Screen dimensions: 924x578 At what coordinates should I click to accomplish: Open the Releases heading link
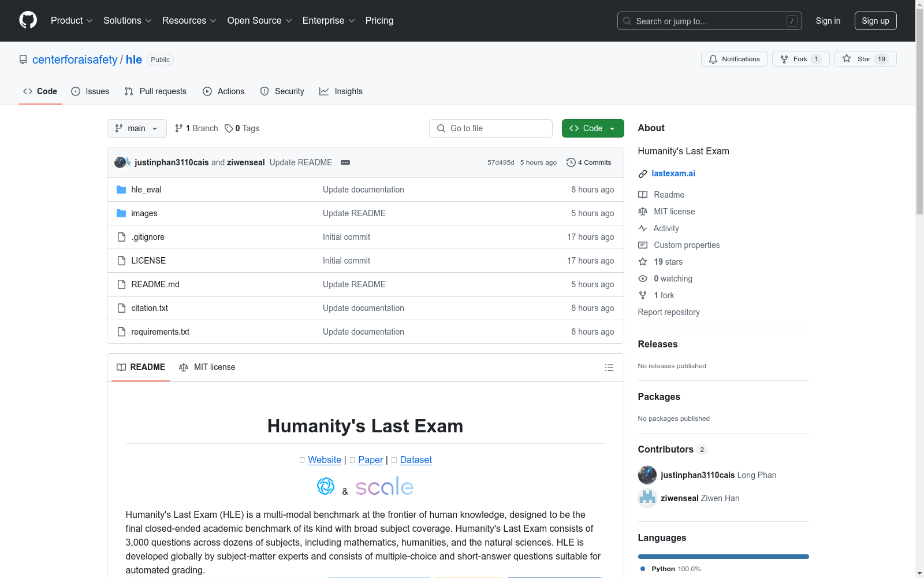(658, 344)
